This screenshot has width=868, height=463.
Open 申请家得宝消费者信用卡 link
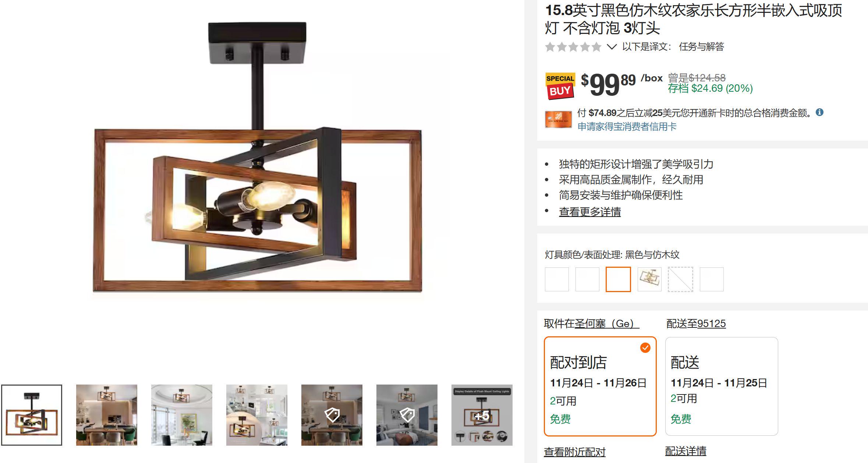pyautogui.click(x=627, y=127)
